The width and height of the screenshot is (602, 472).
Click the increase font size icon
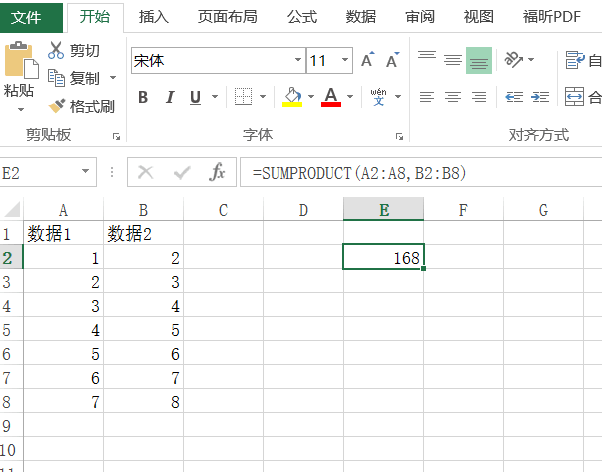367,61
